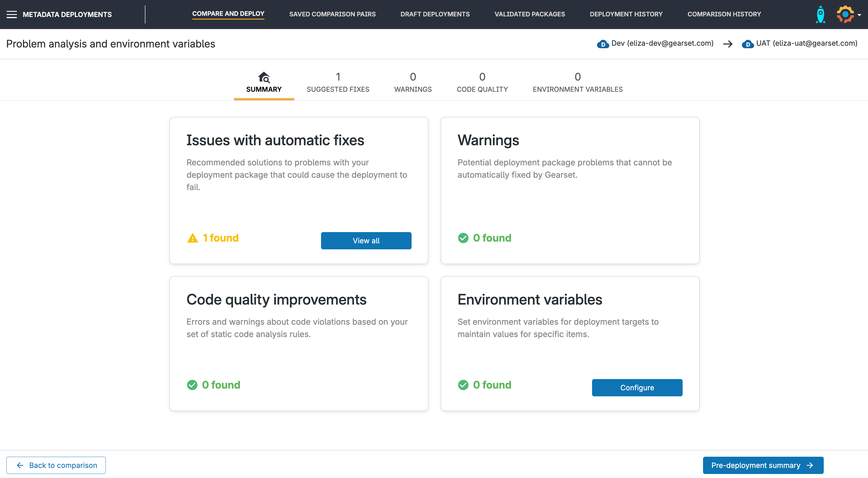
Task: Go back to comparison
Action: (56, 465)
